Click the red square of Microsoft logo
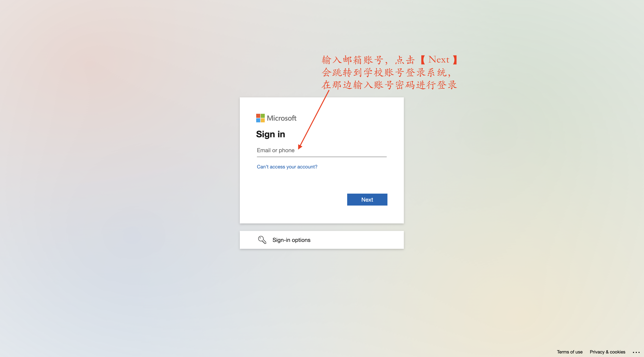 click(x=258, y=116)
